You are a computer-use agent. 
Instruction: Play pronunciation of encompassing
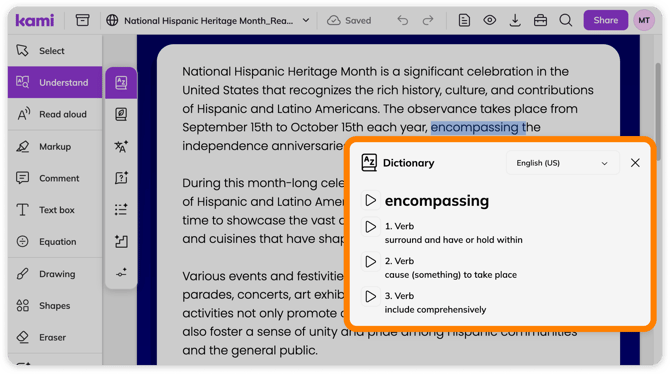[x=370, y=200]
